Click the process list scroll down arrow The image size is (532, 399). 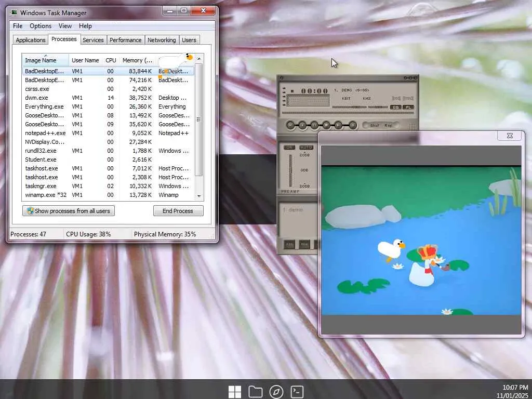coord(199,196)
